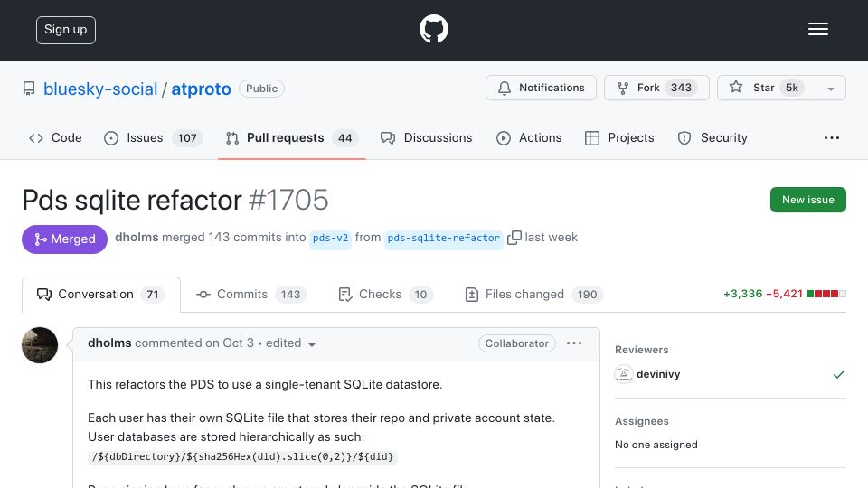The width and height of the screenshot is (868, 488).
Task: Click the diffstat color bar
Action: click(826, 294)
